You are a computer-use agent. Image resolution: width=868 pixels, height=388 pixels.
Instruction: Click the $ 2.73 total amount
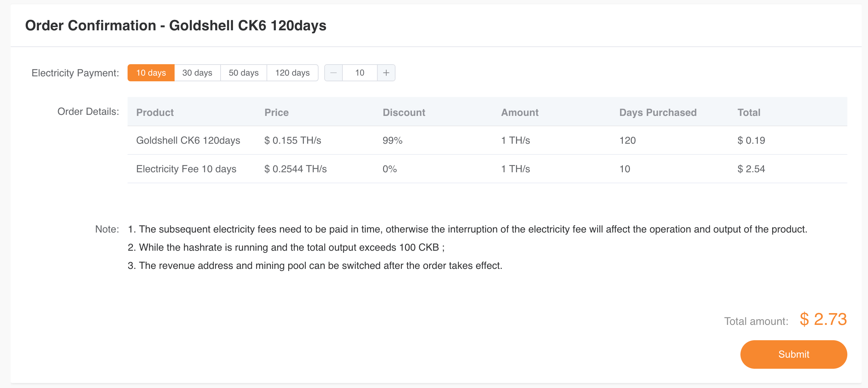pos(823,319)
